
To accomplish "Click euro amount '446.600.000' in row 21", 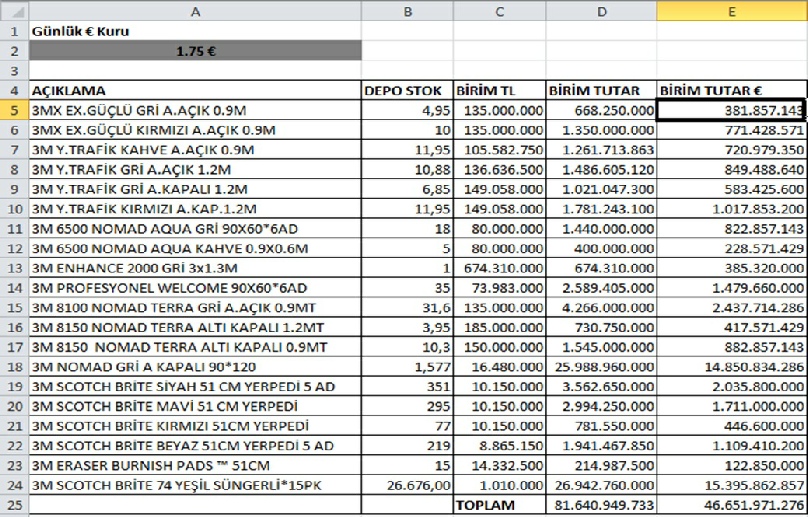I will 732,426.
